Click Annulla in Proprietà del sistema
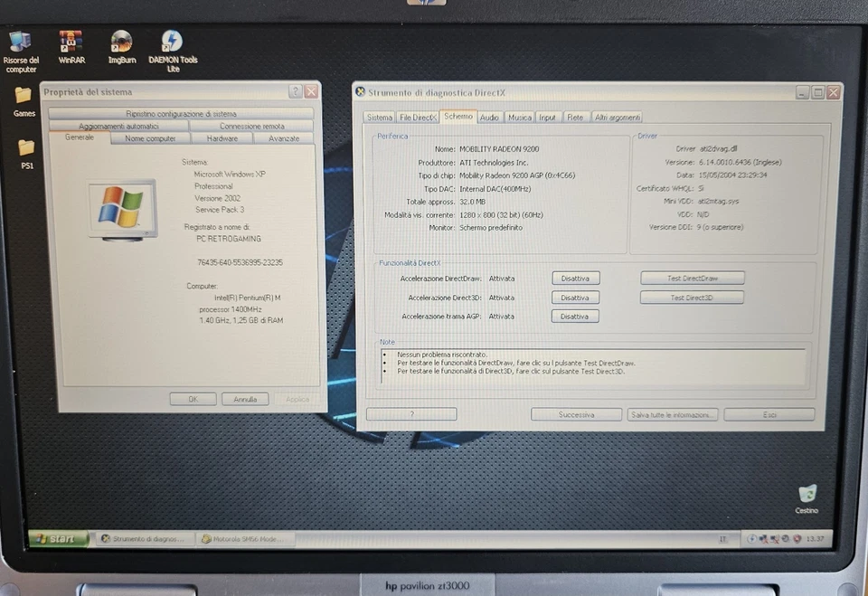868x596 pixels. click(x=245, y=399)
